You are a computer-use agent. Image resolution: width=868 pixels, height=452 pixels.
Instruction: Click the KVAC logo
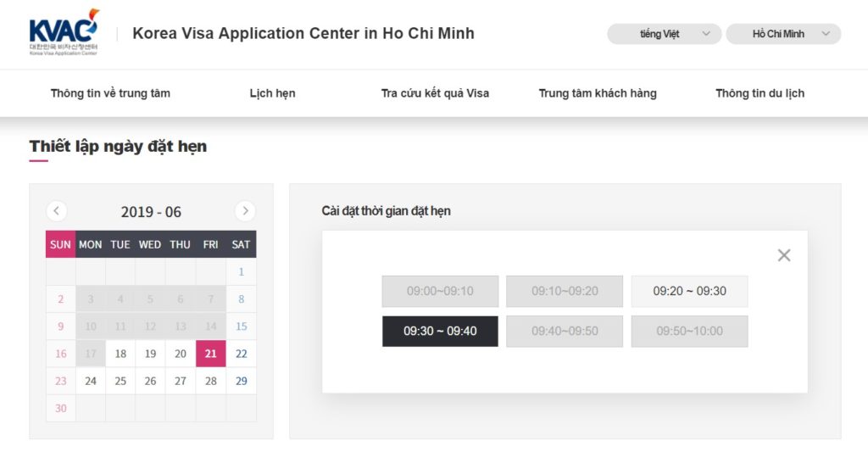64,33
